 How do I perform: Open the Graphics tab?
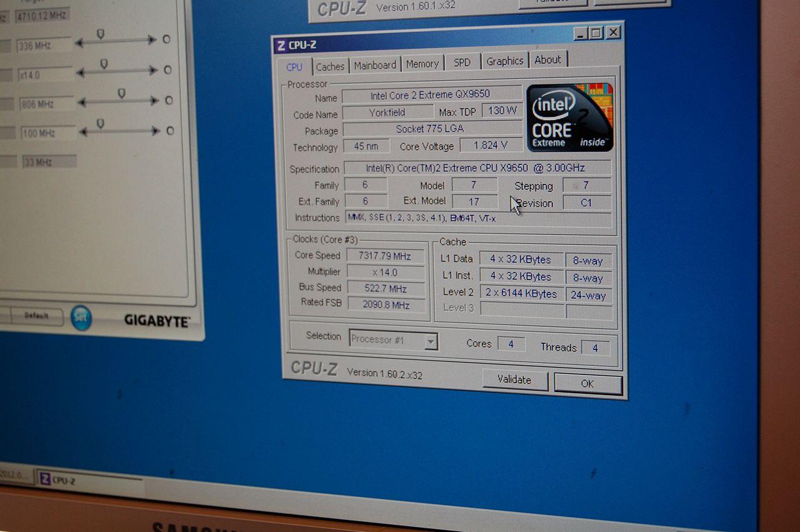tap(505, 61)
